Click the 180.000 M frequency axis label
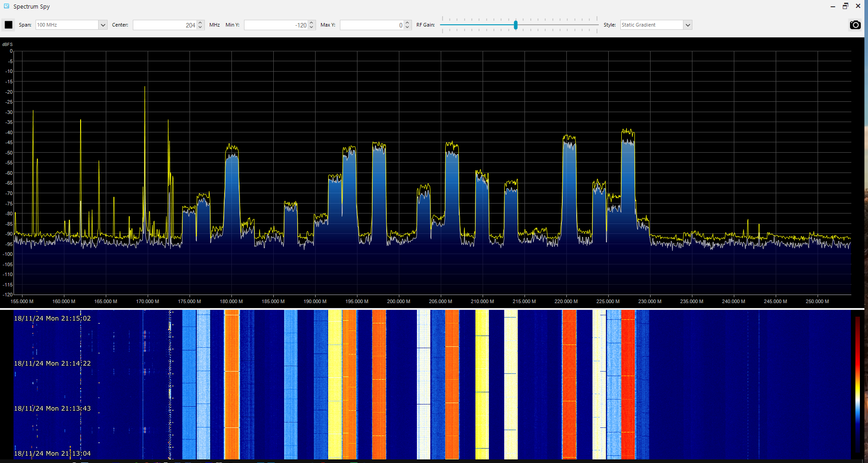The image size is (868, 463). click(231, 301)
